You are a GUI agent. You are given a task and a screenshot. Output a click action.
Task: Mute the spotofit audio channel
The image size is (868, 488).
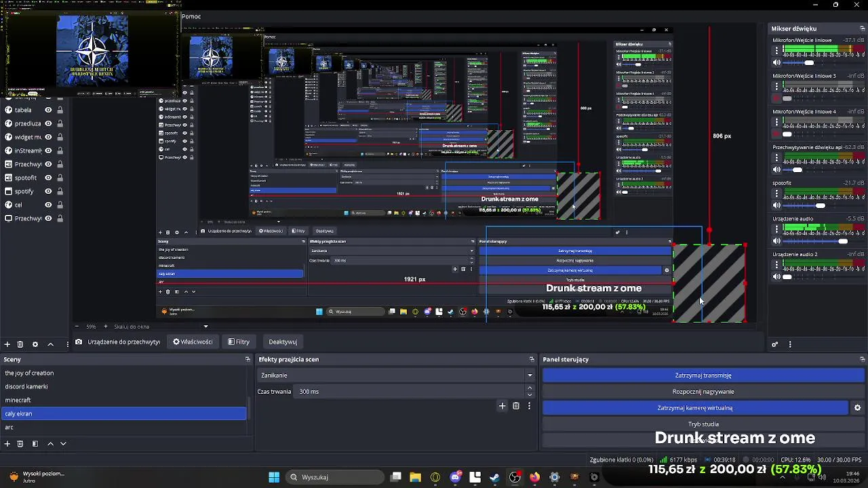click(x=777, y=205)
